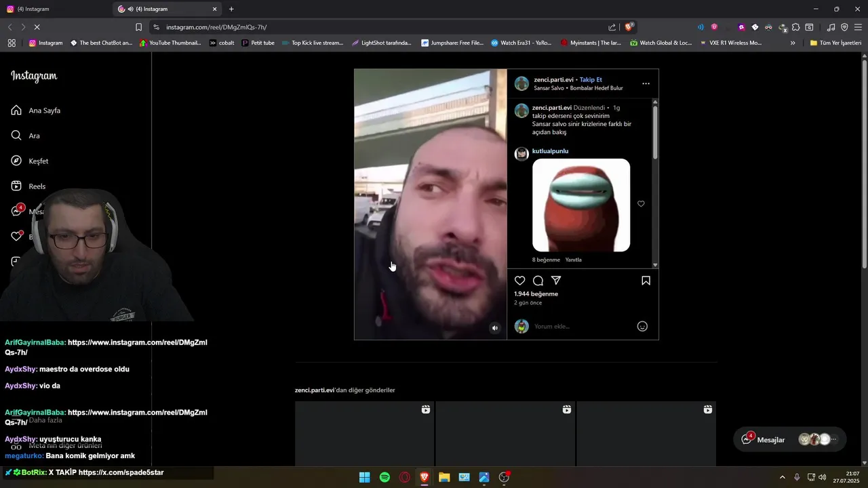Screen dimensions: 868x488
Task: Open the first reel thumbnail under other posts
Action: [x=364, y=434]
